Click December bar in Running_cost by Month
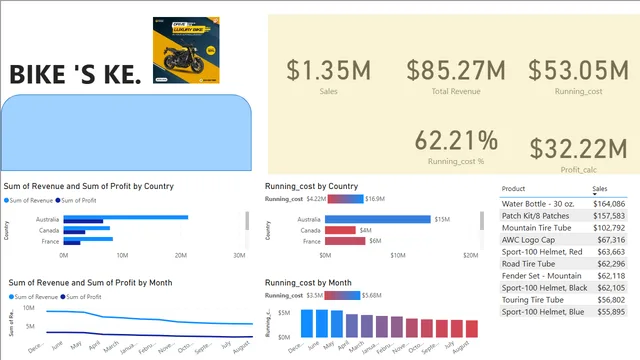The height and width of the screenshot is (360, 640). [x=307, y=323]
